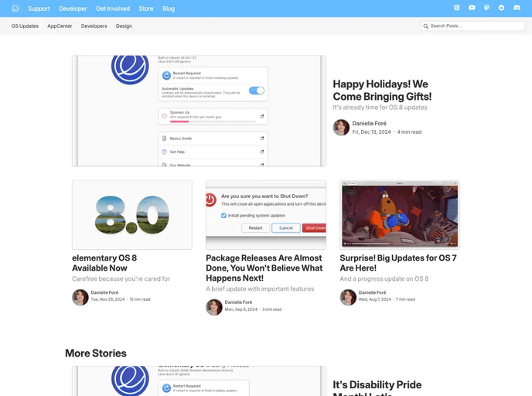The width and height of the screenshot is (532, 396).
Task: Filter posts by AppCenter
Action: click(x=60, y=26)
